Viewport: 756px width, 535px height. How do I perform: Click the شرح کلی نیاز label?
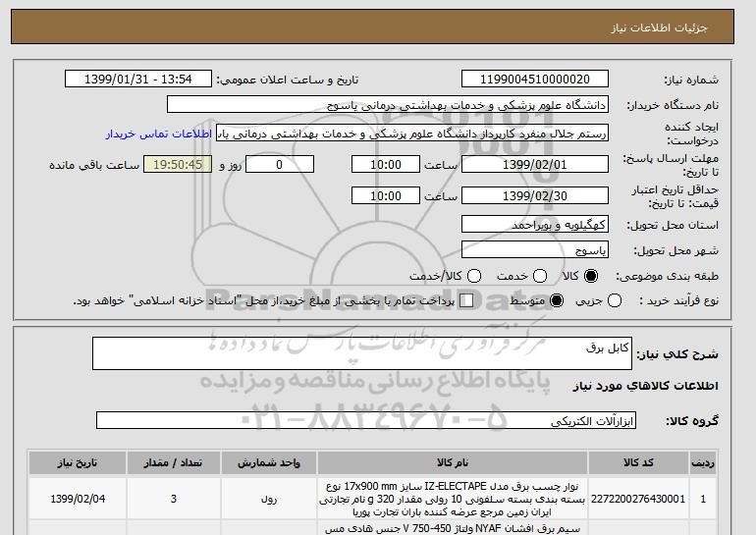(x=677, y=354)
